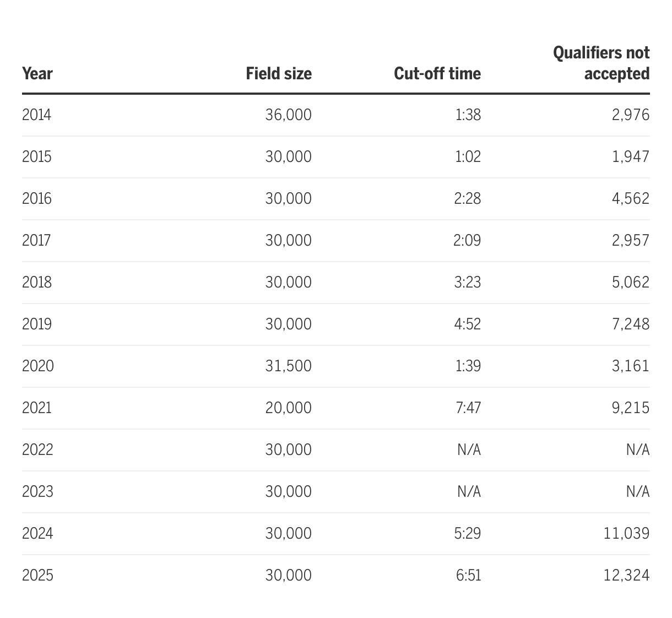Click the 36,000 field size value
The width and height of the screenshot is (672, 618).
click(288, 115)
